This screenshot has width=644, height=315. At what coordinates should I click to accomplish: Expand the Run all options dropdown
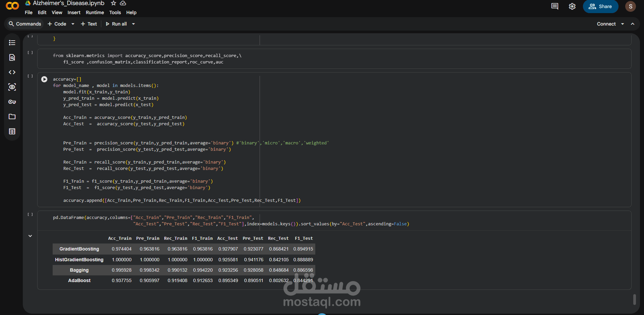click(x=133, y=24)
